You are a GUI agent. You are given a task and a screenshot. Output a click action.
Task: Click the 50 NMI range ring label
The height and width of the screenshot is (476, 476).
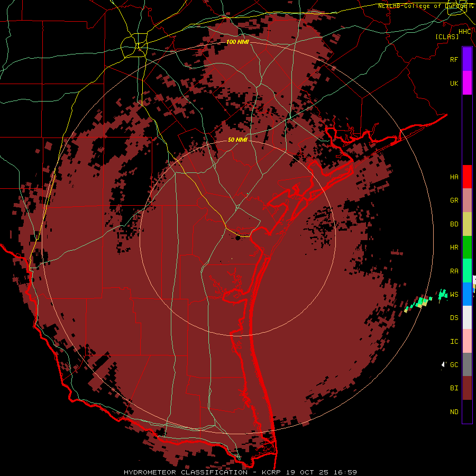(237, 140)
